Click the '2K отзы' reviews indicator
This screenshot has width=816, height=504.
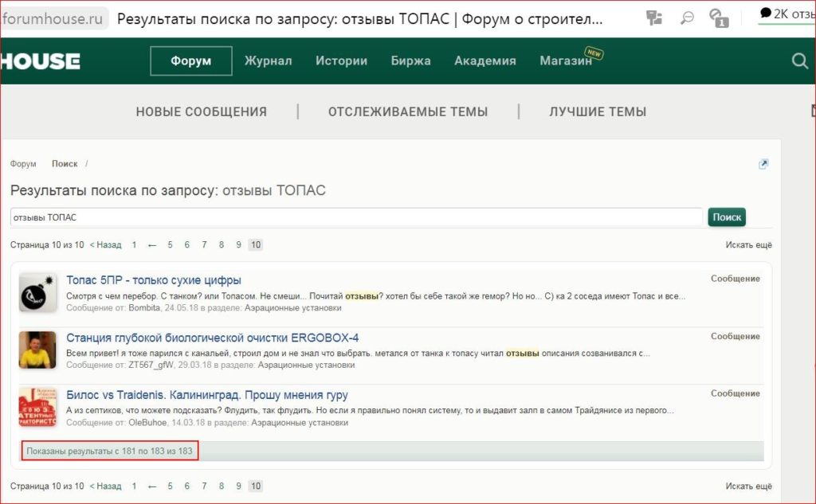(787, 14)
